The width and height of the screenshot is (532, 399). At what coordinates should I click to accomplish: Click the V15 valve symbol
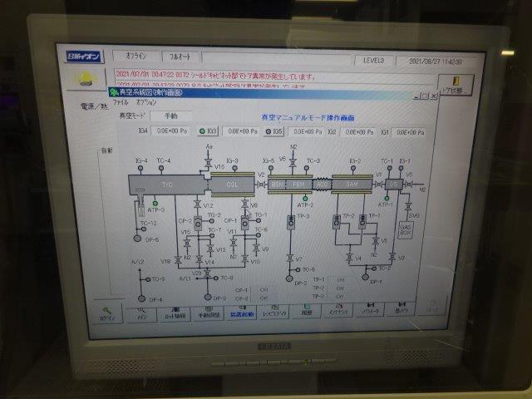pos(187,243)
